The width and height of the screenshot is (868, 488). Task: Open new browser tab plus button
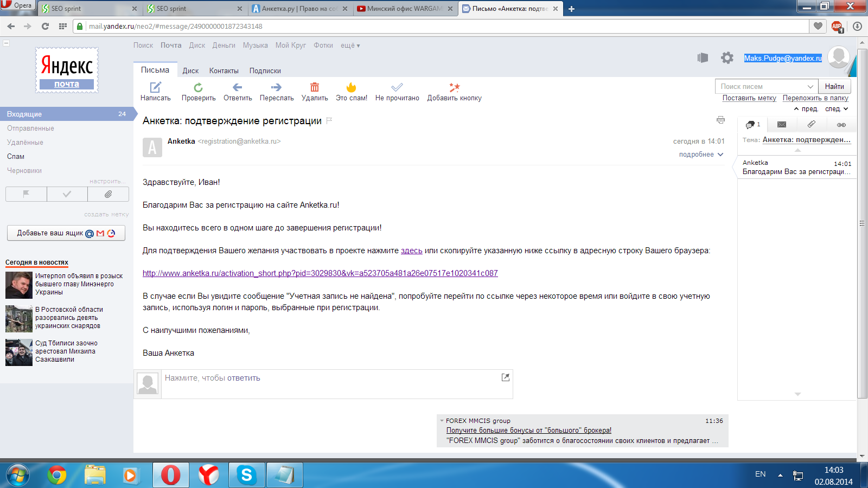click(571, 9)
